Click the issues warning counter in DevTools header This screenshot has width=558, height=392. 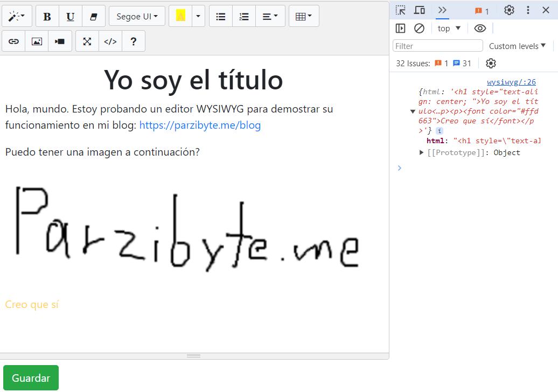pyautogui.click(x=482, y=11)
